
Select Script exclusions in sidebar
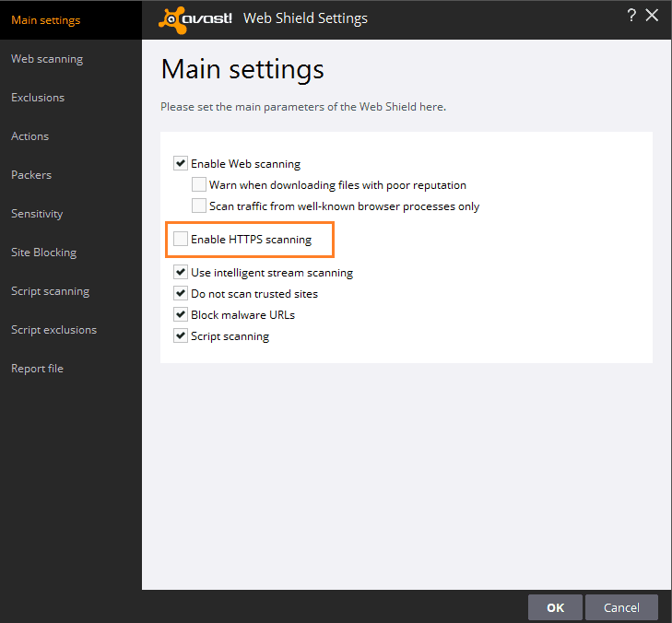tap(71, 330)
